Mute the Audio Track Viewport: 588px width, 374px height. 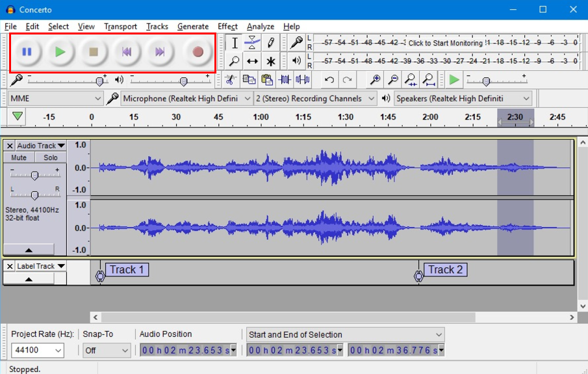click(x=19, y=157)
